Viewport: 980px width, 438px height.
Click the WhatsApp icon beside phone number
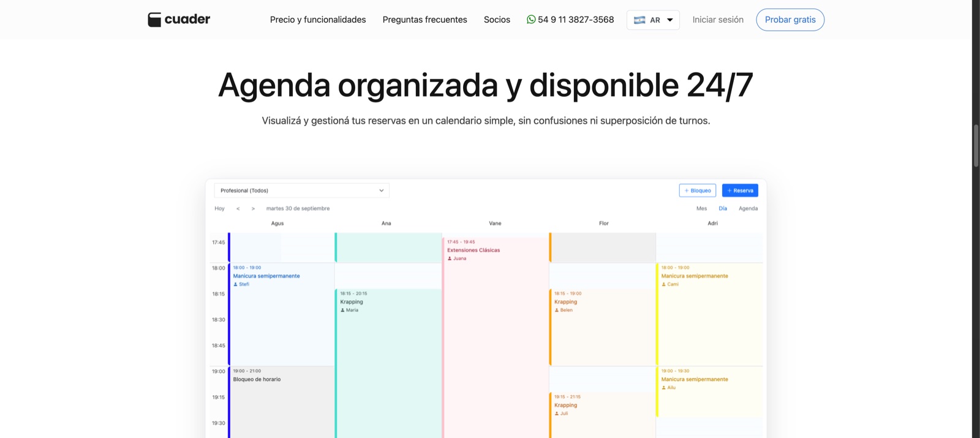(x=531, y=20)
